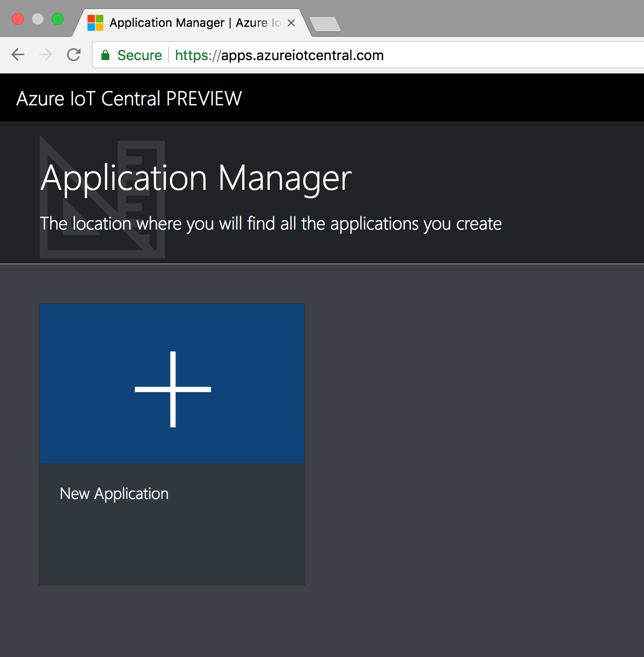Click the 'Application Manager' page heading
This screenshot has height=657, width=644.
point(196,178)
